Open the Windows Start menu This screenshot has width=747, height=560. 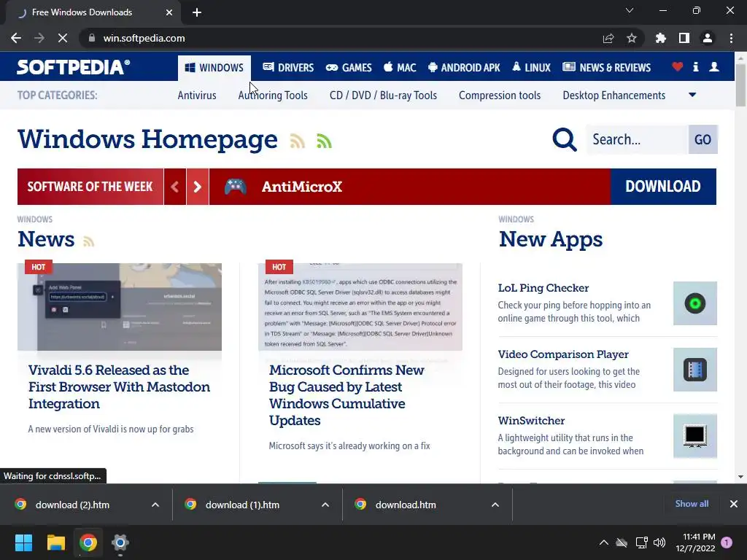(x=23, y=542)
